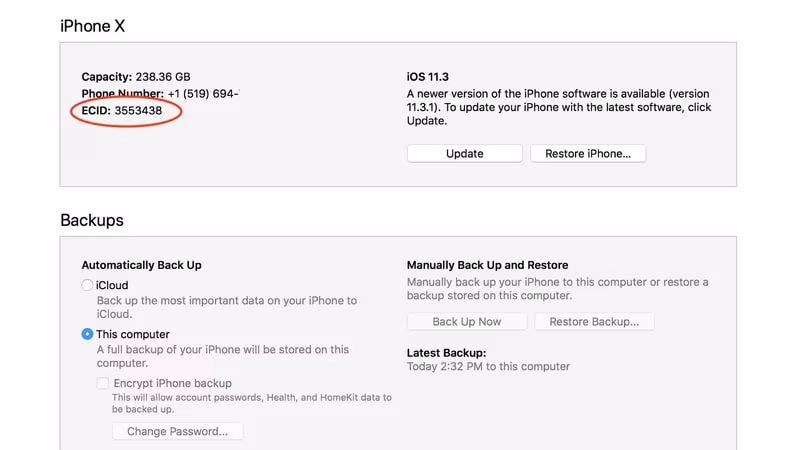Select the This computer radio button
800x450 pixels.
click(x=87, y=334)
